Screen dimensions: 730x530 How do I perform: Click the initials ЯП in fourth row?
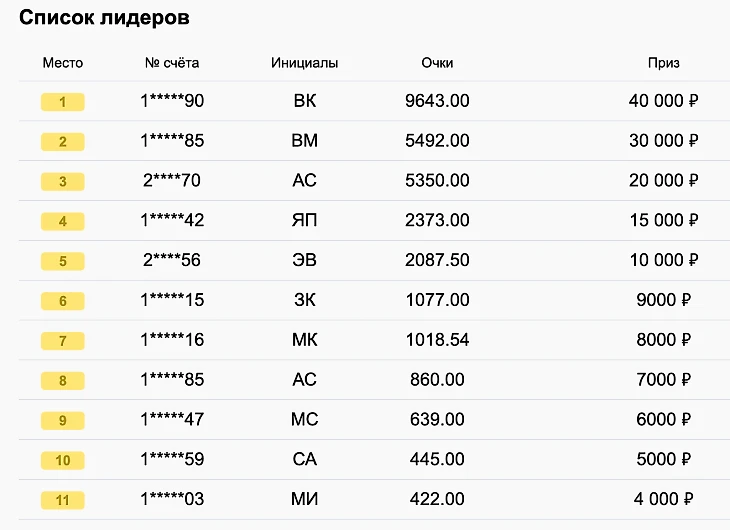[x=304, y=220]
